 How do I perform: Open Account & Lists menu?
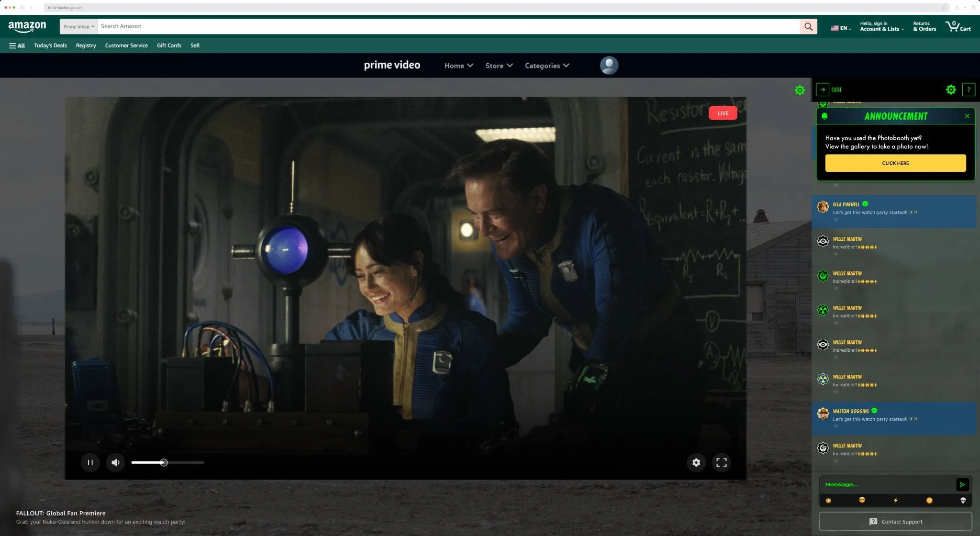tap(881, 26)
